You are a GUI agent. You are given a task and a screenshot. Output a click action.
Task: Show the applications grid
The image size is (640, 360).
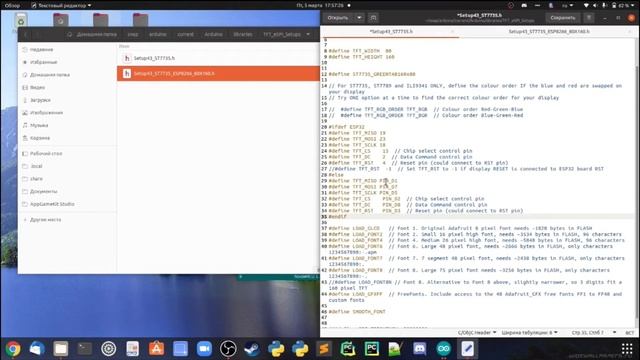point(627,349)
